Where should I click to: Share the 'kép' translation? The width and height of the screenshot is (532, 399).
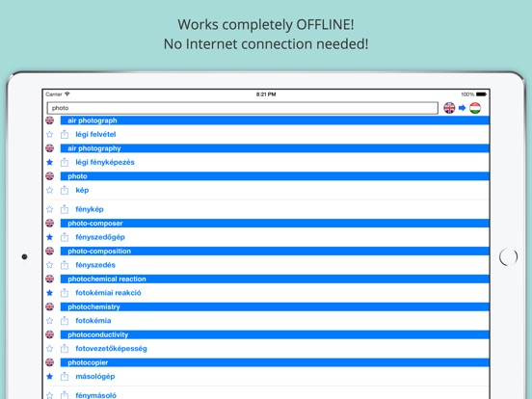click(x=65, y=190)
